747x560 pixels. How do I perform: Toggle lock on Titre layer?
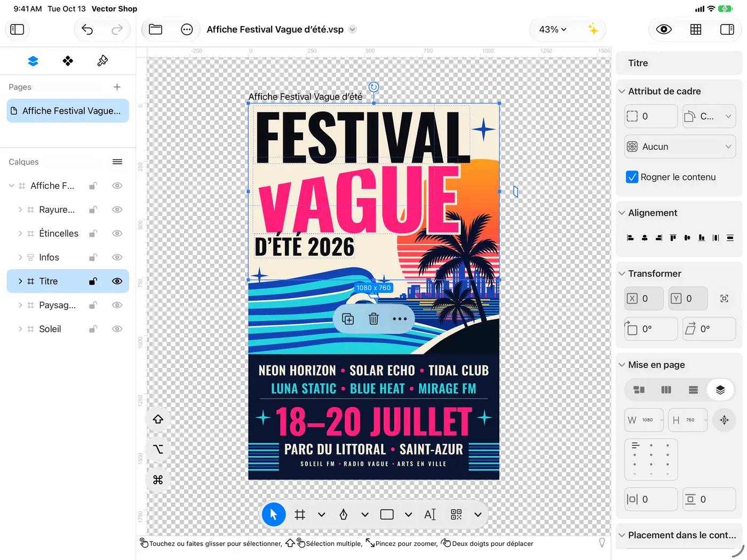pos(93,281)
